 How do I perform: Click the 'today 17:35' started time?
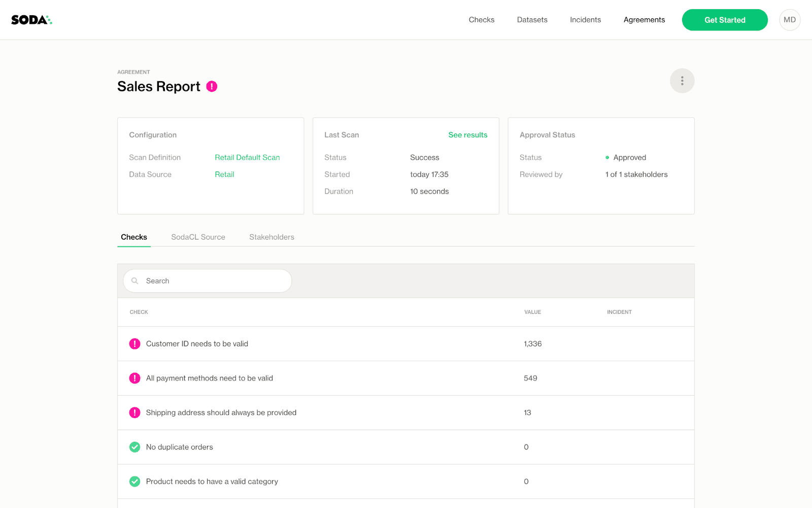pos(429,174)
